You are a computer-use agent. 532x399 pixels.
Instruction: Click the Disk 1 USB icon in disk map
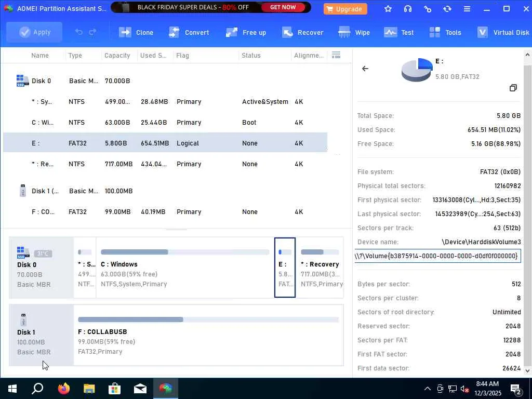click(23, 320)
